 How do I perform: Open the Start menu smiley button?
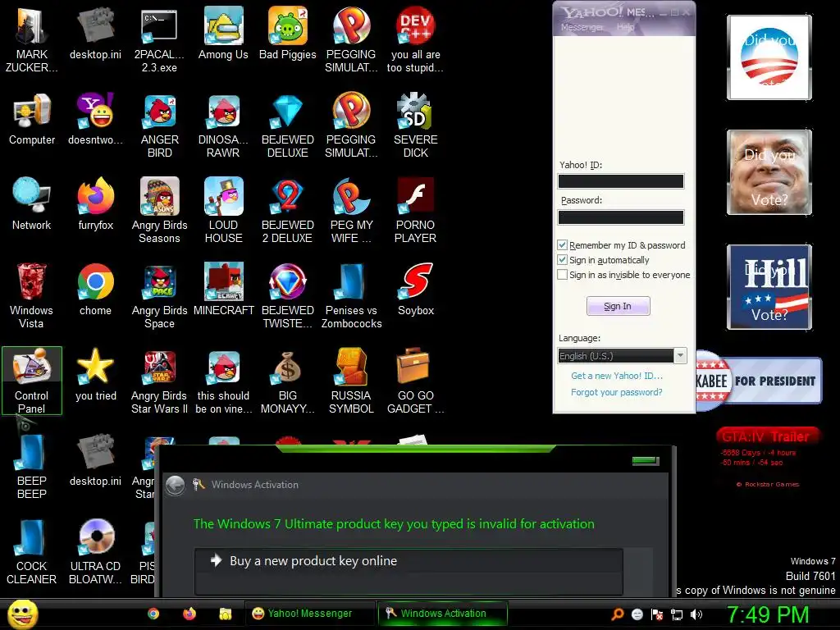[22, 614]
